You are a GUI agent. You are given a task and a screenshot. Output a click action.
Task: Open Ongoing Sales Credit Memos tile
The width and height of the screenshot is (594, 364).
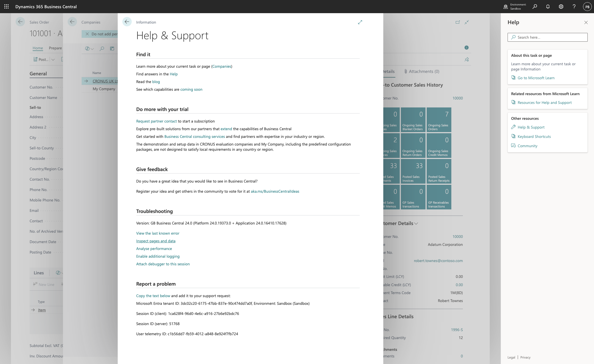[x=439, y=146]
